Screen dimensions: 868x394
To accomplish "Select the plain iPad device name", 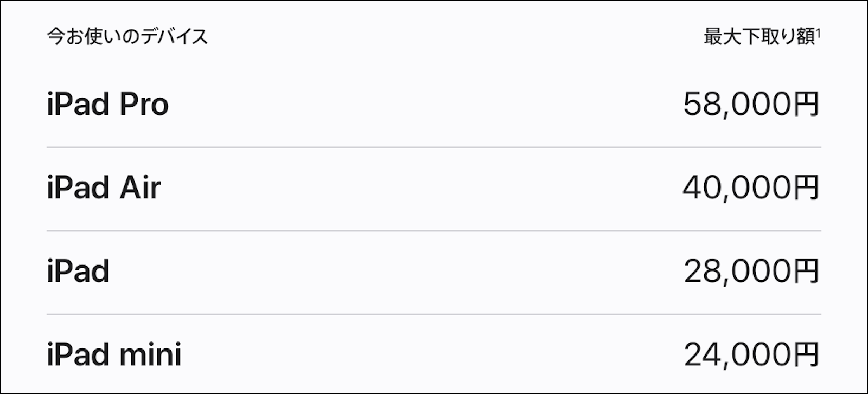I will click(78, 271).
